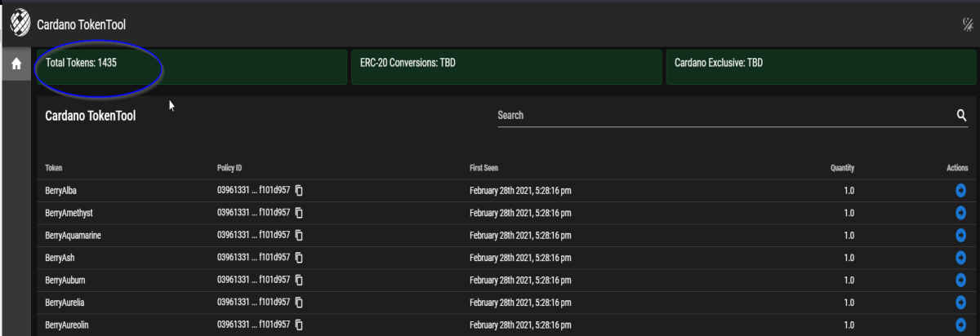Open the action button for BerryAlba
The height and width of the screenshot is (336, 980).
pyautogui.click(x=961, y=191)
